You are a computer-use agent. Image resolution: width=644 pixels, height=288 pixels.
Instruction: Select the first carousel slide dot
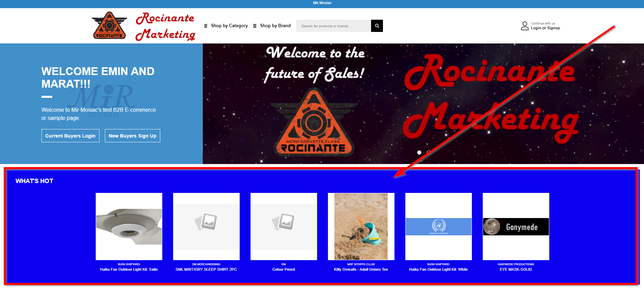(419, 152)
